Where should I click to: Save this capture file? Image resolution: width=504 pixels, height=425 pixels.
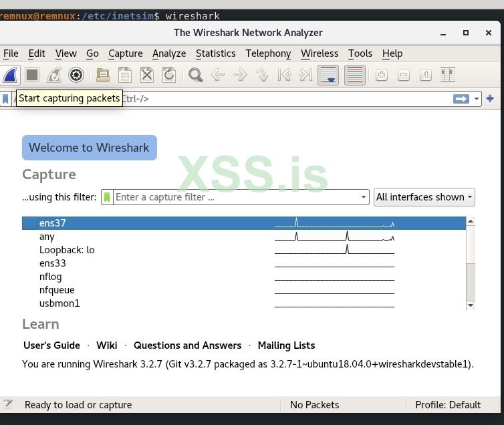[x=125, y=75]
